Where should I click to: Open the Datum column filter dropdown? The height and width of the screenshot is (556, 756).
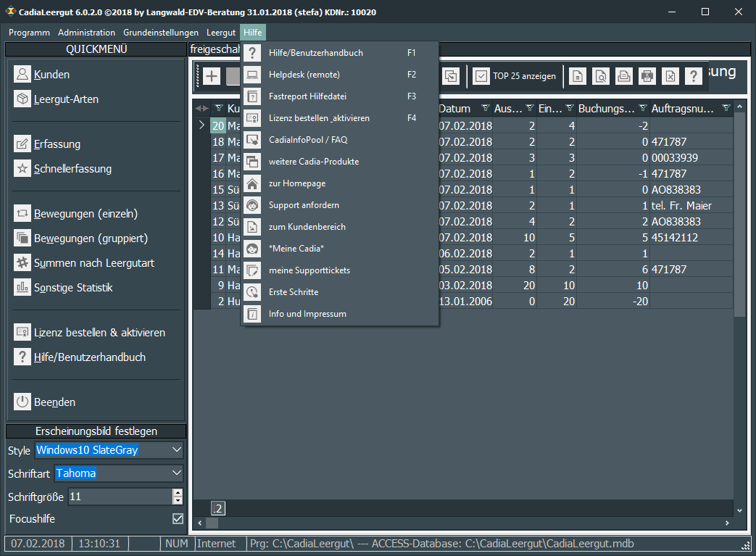click(x=485, y=109)
